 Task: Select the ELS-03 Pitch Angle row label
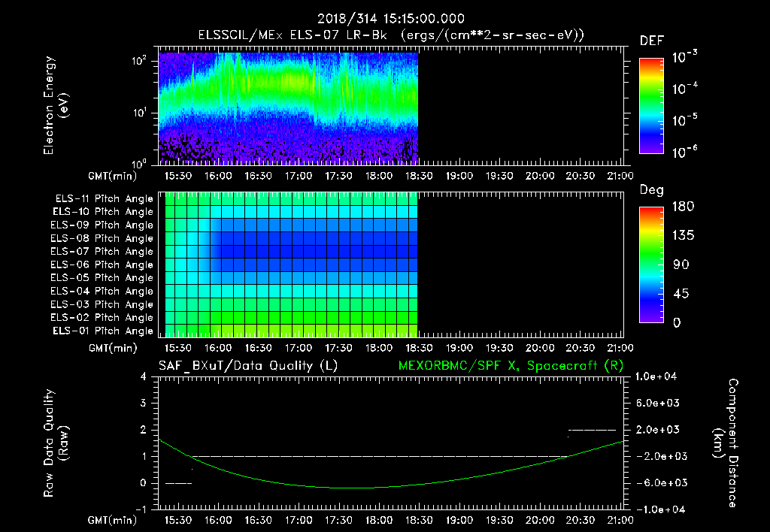tap(102, 305)
